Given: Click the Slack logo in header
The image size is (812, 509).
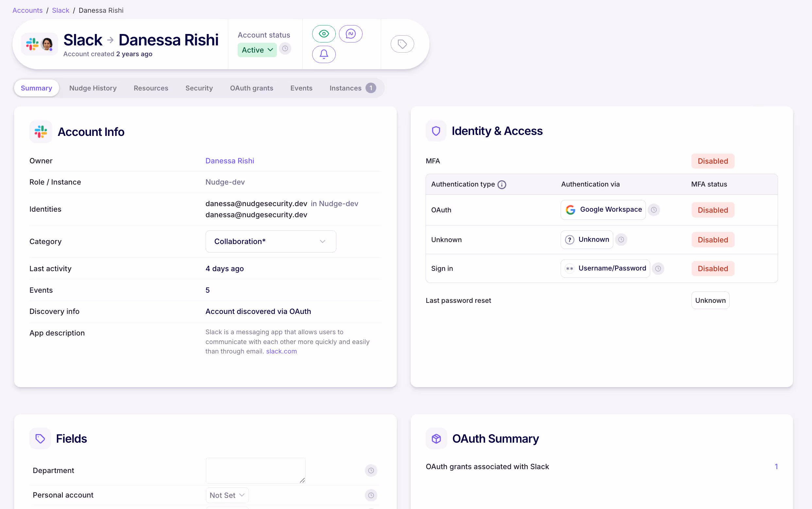Looking at the screenshot, I should coord(32,44).
